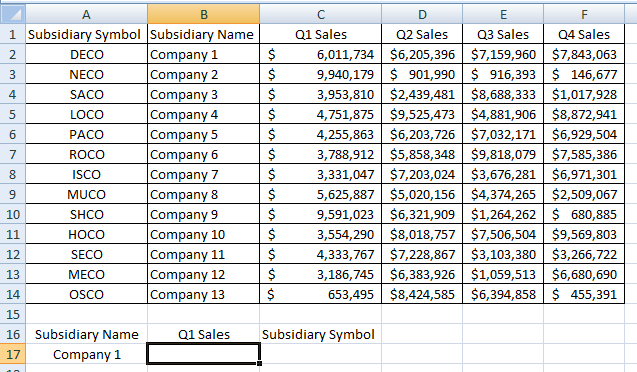Image resolution: width=637 pixels, height=372 pixels.
Task: Select column F header
Action: pyautogui.click(x=584, y=14)
